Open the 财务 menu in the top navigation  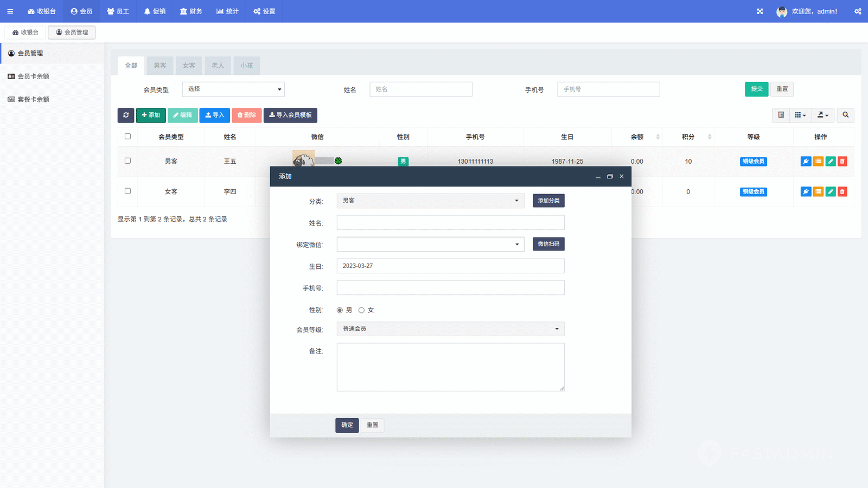coord(191,11)
